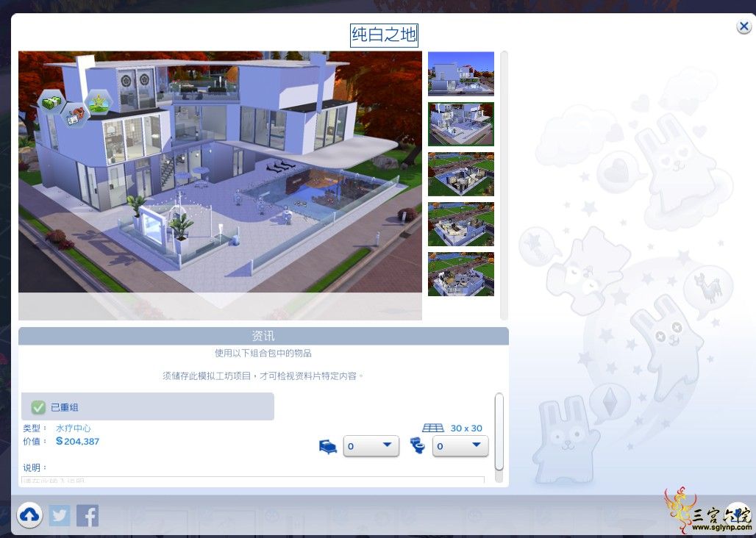756x538 pixels.
Task: Click the 价值 label
Action: 35,441
